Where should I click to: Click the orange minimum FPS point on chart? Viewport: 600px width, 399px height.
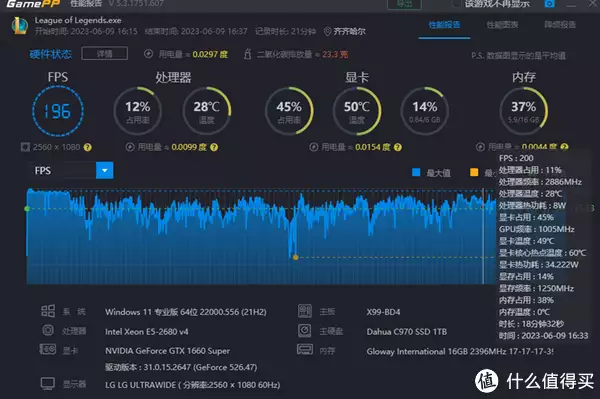tap(295, 257)
